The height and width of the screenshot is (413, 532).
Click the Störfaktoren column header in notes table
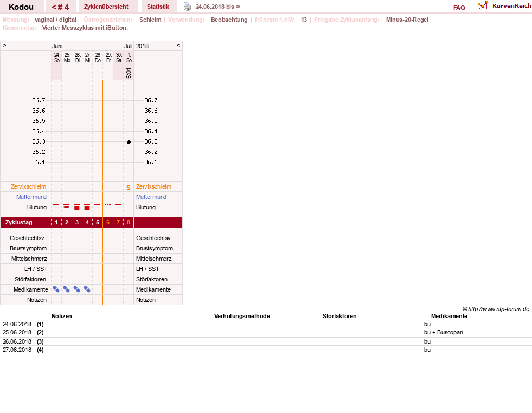click(x=339, y=316)
